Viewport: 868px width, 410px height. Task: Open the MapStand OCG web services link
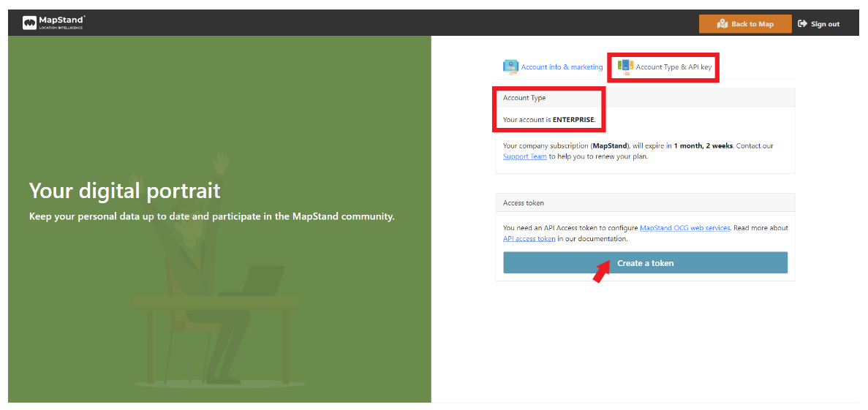684,228
